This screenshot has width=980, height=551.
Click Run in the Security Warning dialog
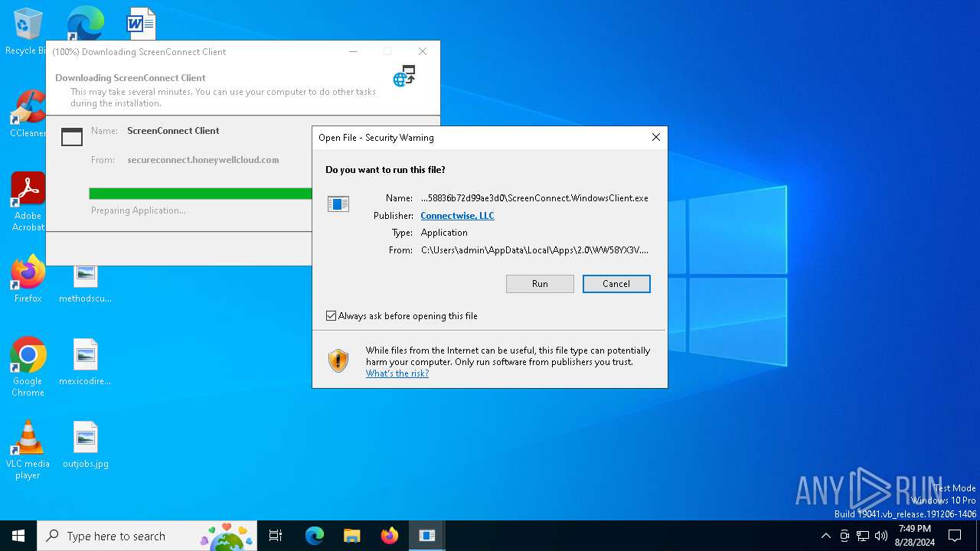(x=540, y=284)
